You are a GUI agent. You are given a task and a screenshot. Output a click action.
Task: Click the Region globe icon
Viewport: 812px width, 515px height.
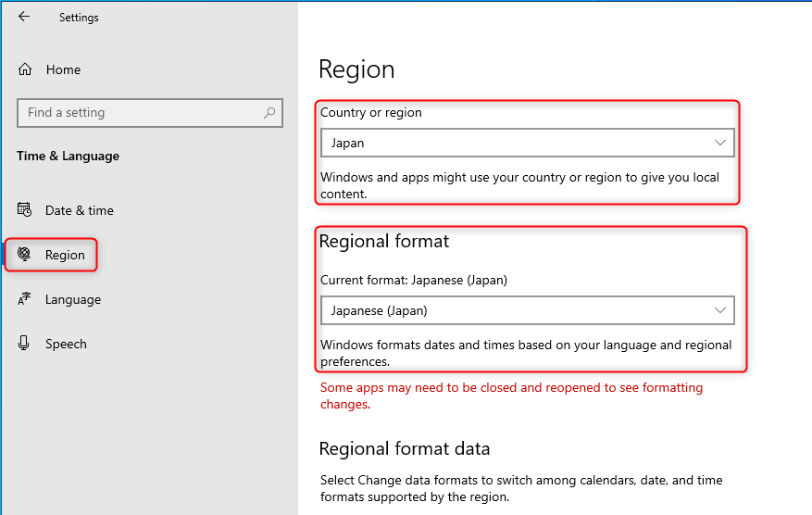click(x=25, y=255)
